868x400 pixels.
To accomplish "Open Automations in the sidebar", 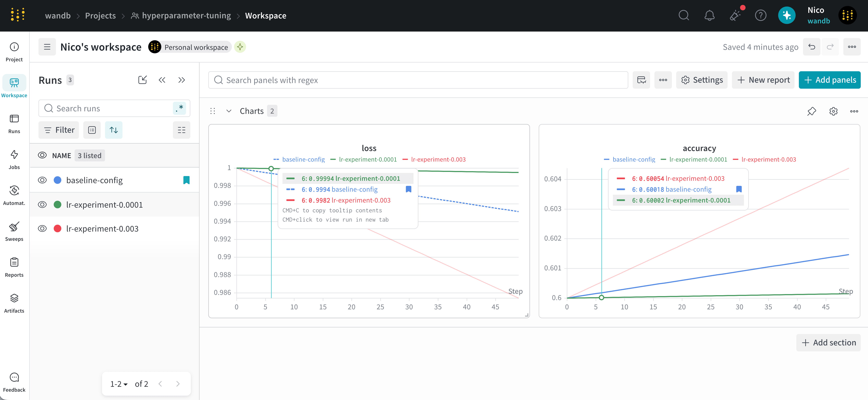I will pos(14,195).
